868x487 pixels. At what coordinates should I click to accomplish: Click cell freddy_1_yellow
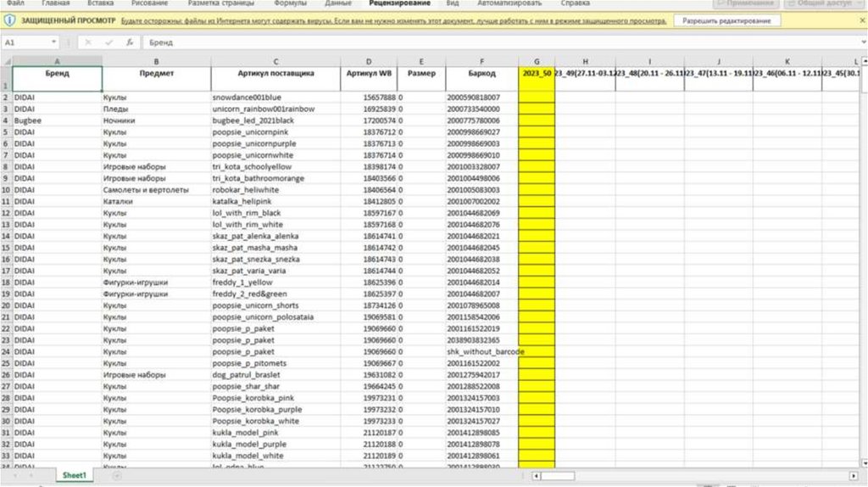click(275, 283)
